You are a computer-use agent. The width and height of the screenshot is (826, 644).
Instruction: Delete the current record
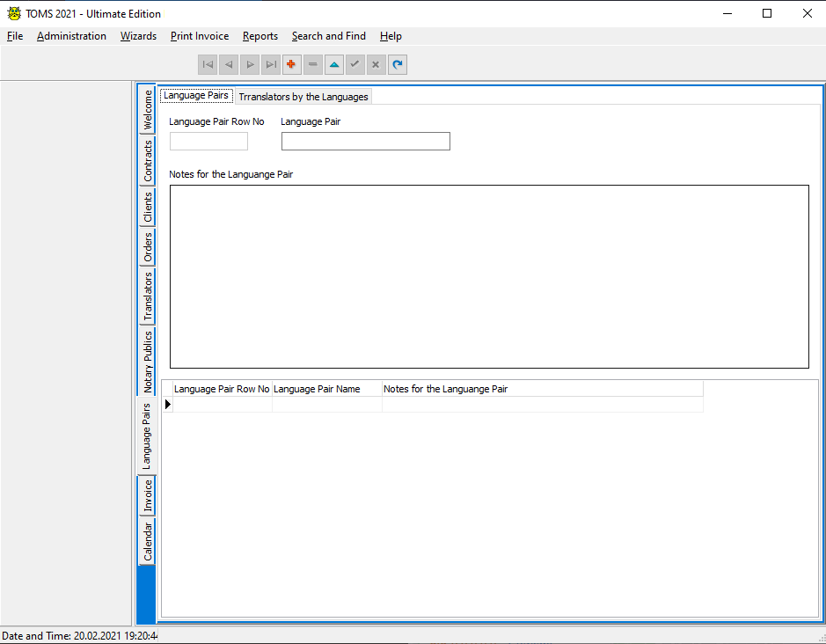pyautogui.click(x=312, y=63)
